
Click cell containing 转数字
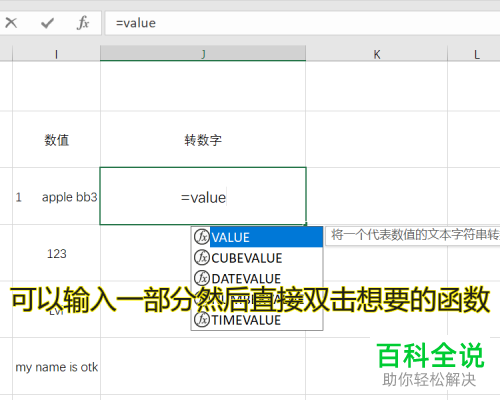click(203, 140)
